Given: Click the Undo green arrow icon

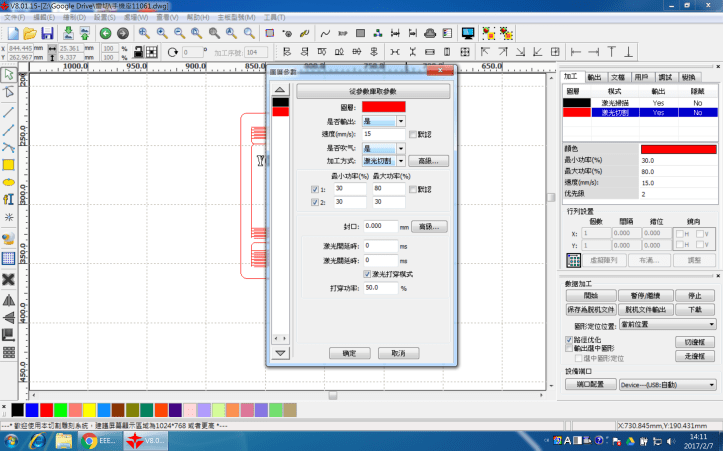Looking at the screenshot, I should tap(105, 33).
